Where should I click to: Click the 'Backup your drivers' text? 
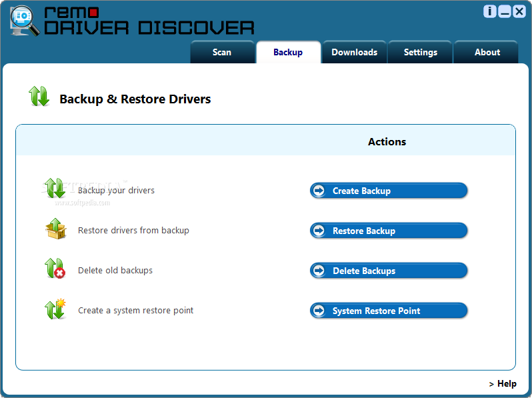[x=116, y=191]
